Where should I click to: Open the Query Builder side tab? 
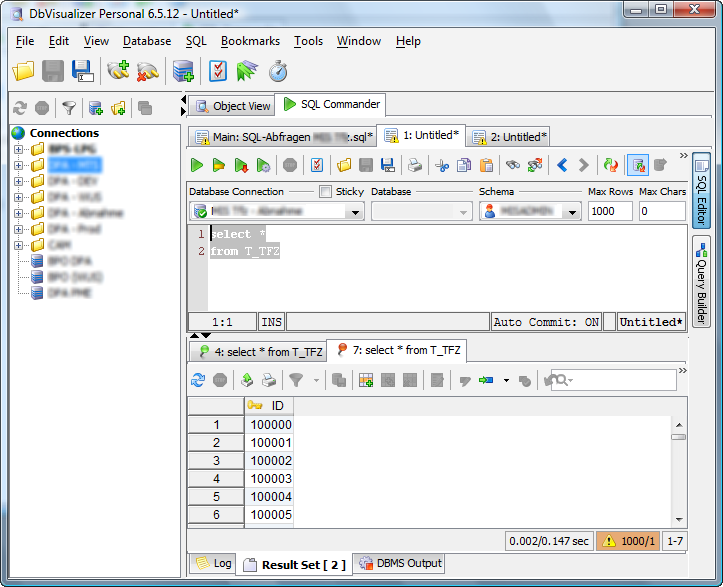pyautogui.click(x=701, y=281)
